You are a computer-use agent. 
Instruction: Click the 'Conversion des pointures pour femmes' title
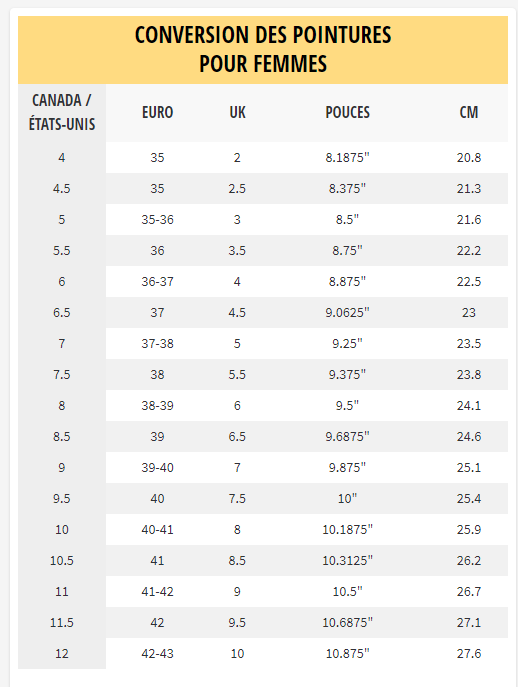click(263, 49)
